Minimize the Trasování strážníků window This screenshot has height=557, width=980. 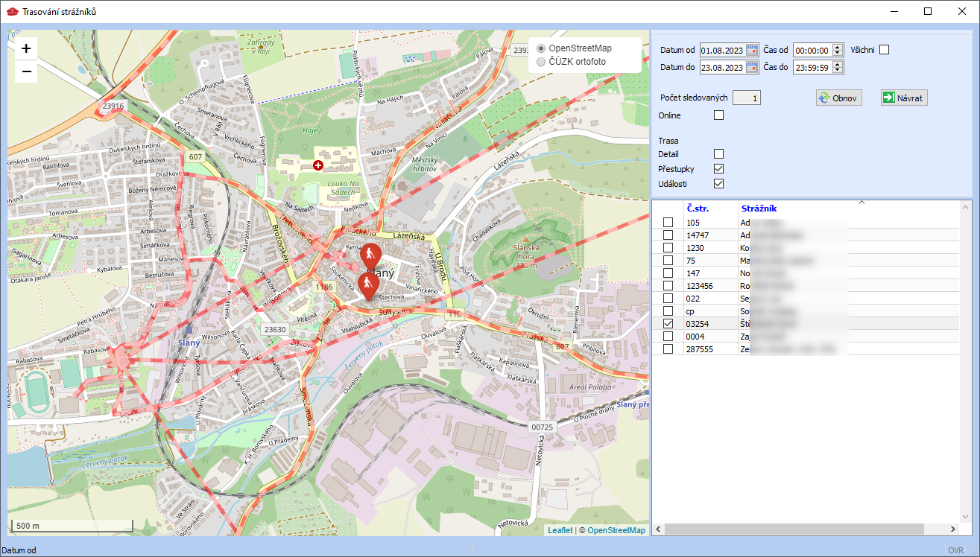point(894,11)
